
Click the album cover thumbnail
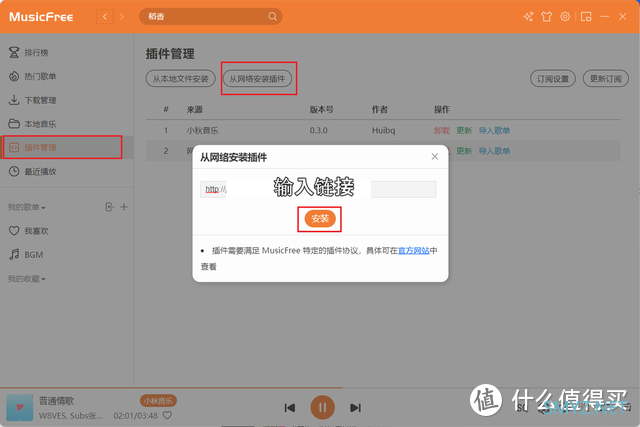pos(20,407)
